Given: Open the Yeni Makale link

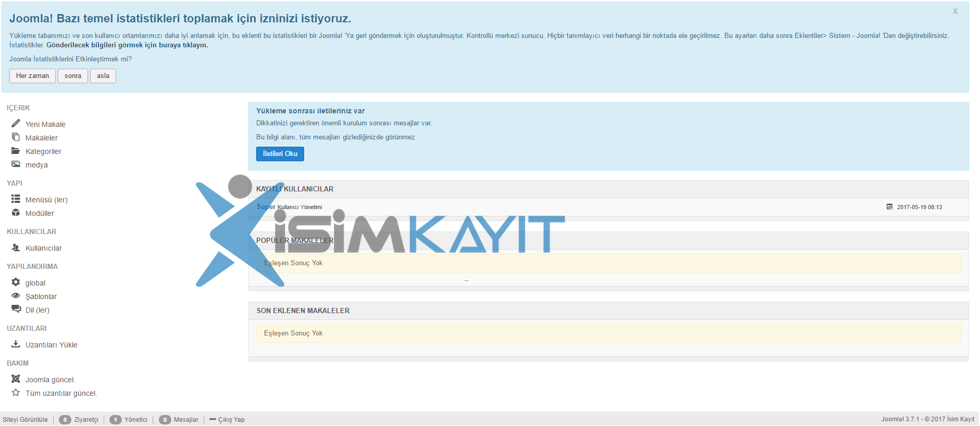Looking at the screenshot, I should click(45, 124).
